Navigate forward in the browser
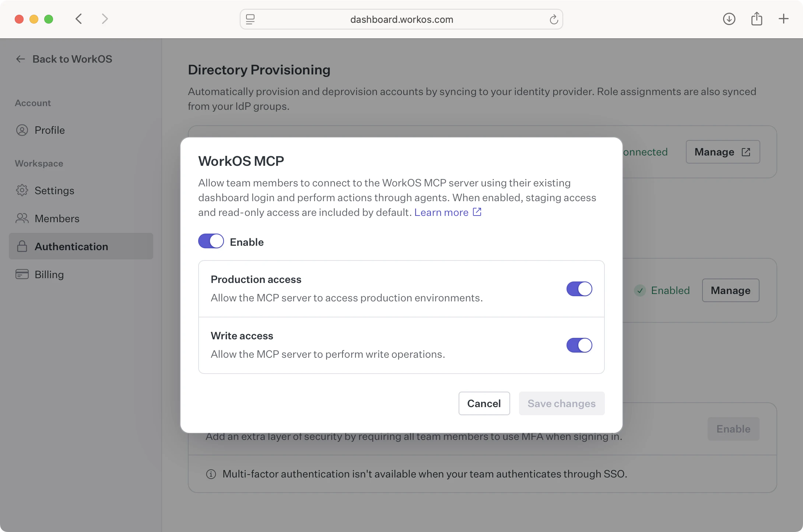Screen dimensions: 803x532 [x=105, y=19]
